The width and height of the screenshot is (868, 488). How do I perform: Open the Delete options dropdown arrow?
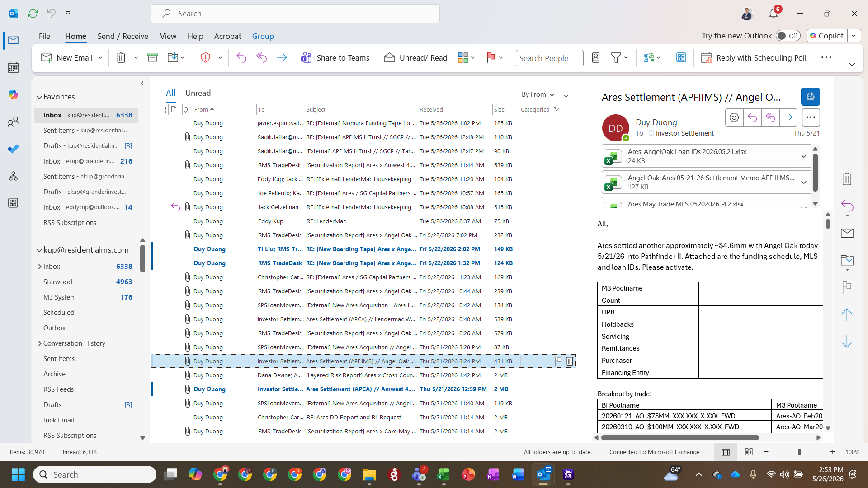point(136,58)
